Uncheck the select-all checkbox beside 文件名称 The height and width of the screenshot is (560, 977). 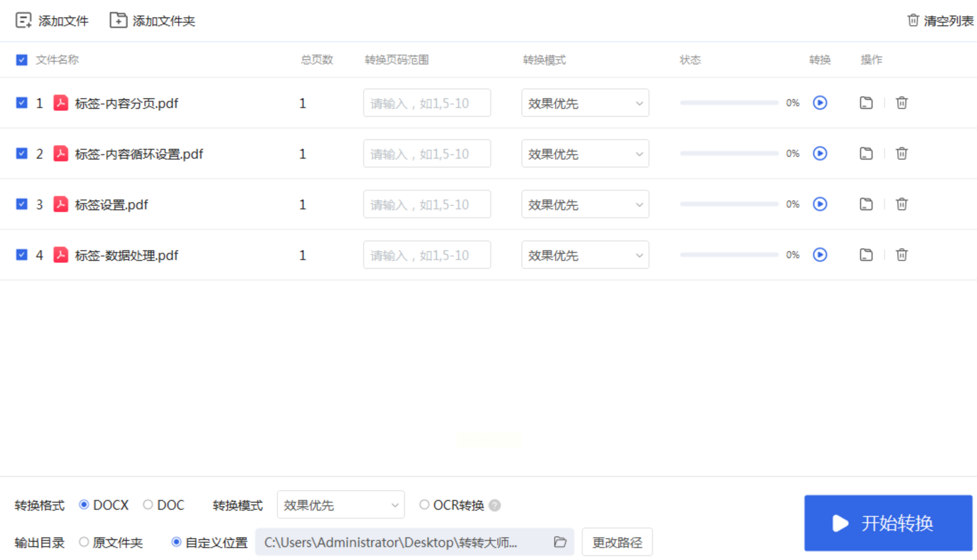point(22,60)
